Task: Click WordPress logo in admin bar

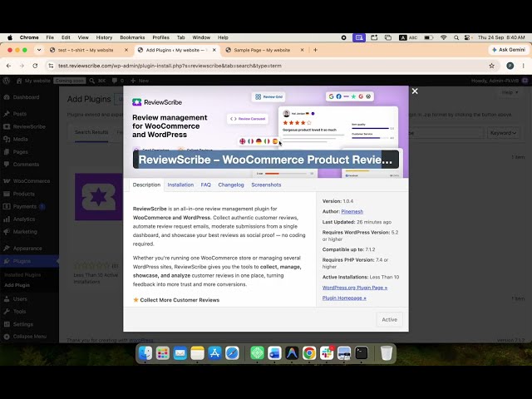Action: tap(6, 81)
